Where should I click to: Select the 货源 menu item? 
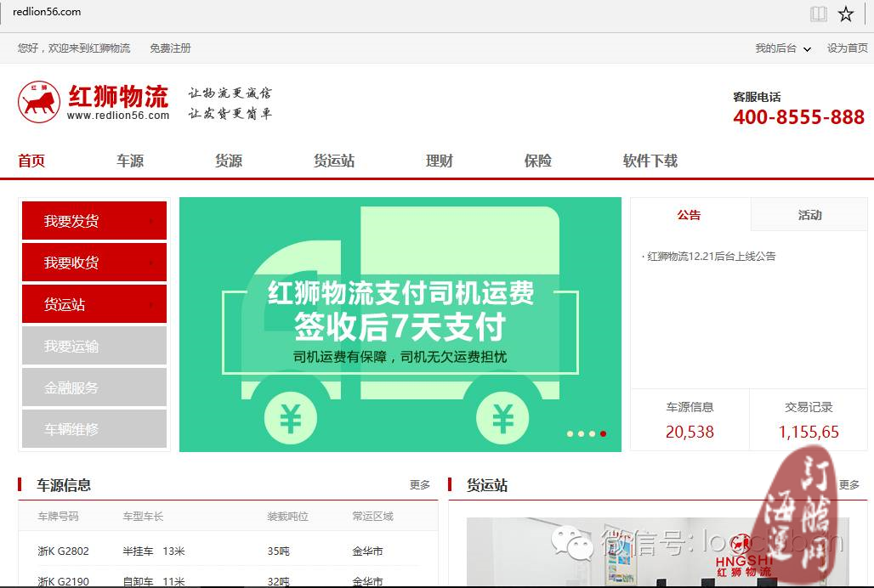tap(229, 161)
